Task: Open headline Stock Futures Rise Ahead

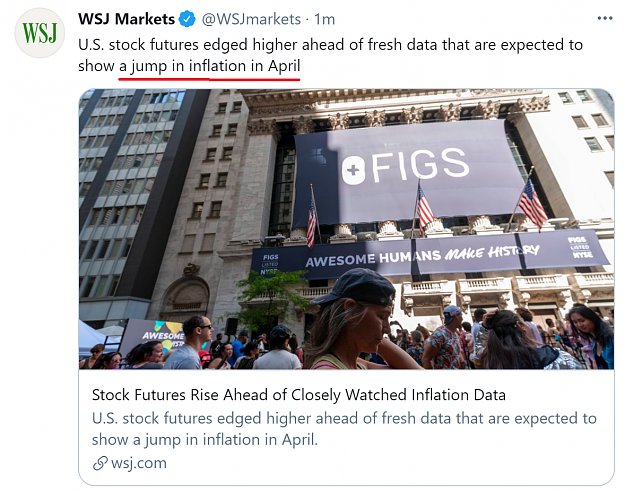Action: (x=299, y=395)
